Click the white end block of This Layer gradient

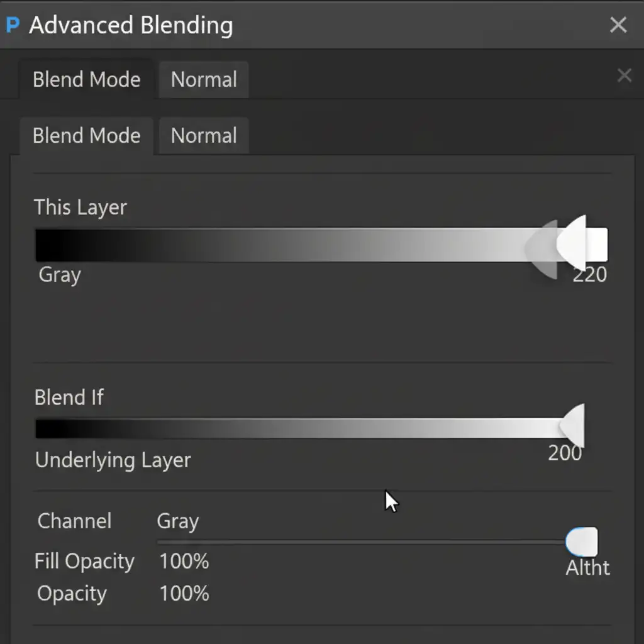(x=597, y=245)
